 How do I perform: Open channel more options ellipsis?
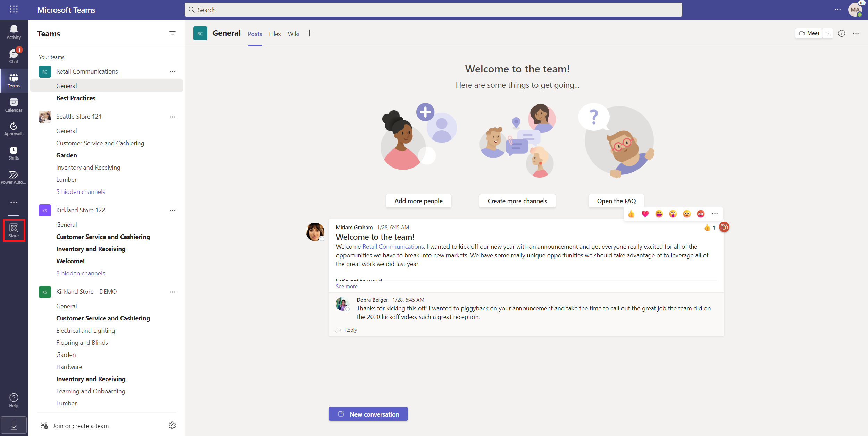(856, 33)
